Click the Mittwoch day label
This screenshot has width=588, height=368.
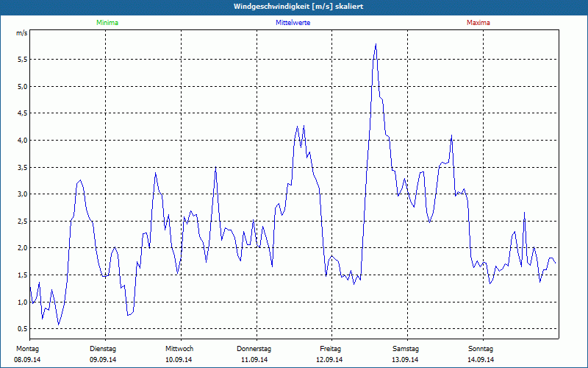(x=179, y=349)
